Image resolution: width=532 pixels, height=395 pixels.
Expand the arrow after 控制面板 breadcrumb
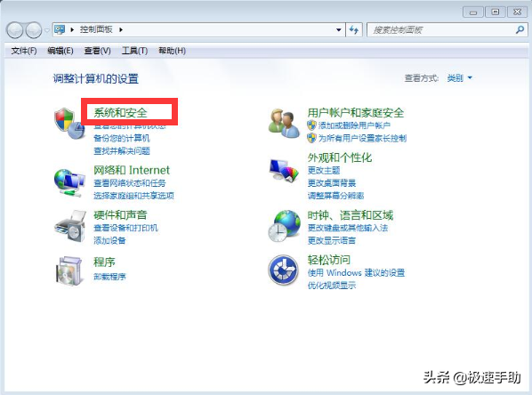point(121,29)
